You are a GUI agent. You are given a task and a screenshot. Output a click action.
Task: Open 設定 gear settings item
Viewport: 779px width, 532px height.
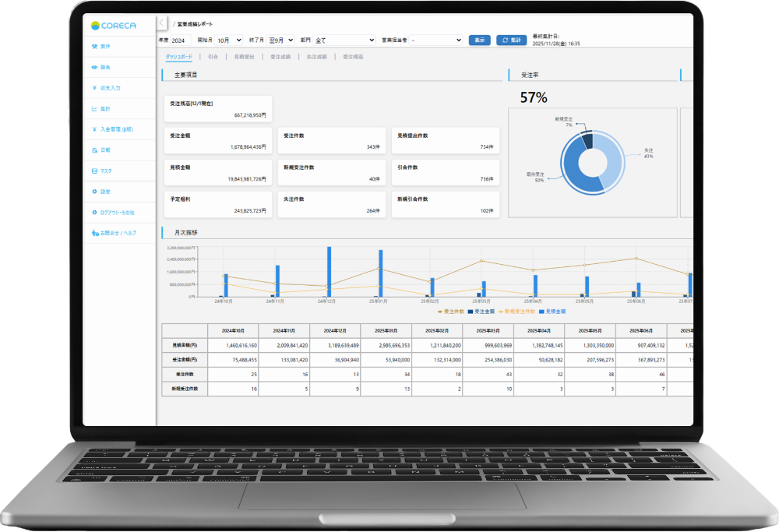click(x=104, y=192)
